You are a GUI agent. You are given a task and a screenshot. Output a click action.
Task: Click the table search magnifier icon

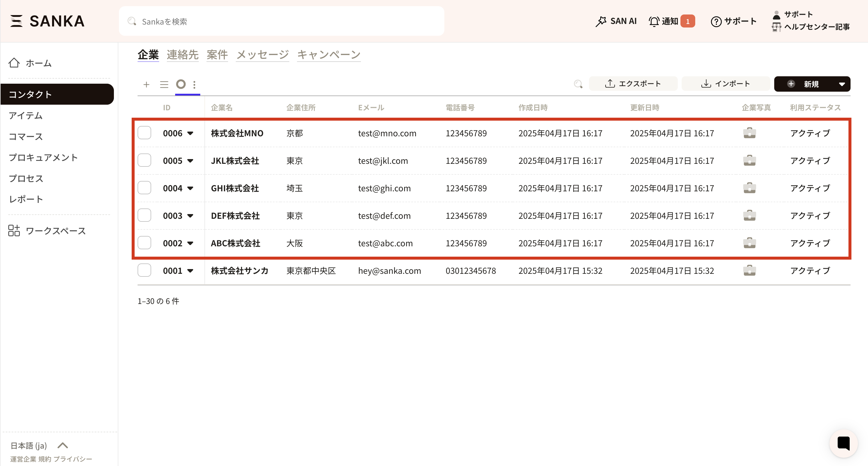pos(578,84)
